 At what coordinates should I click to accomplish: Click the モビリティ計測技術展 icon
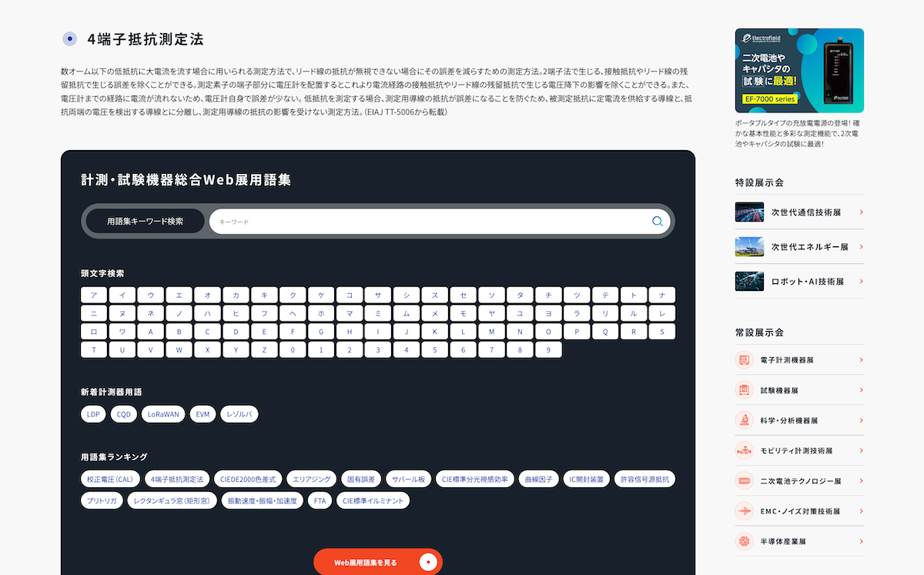744,450
